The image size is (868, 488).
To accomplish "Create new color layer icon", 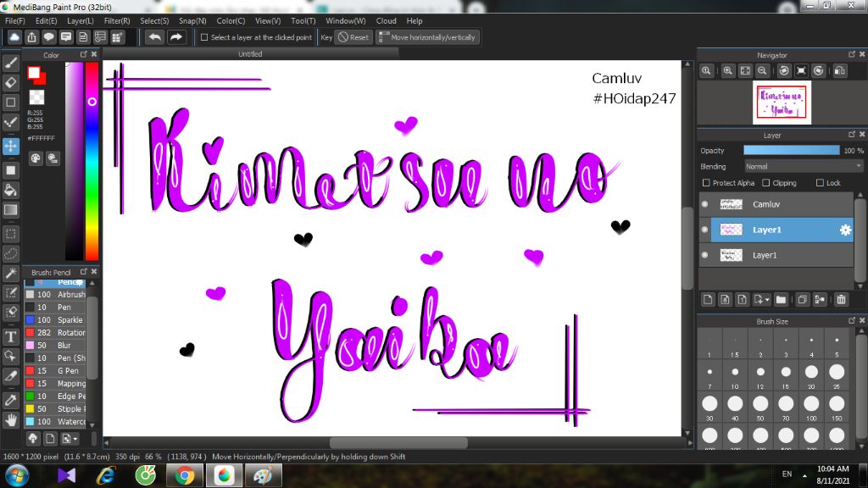I will click(x=708, y=299).
